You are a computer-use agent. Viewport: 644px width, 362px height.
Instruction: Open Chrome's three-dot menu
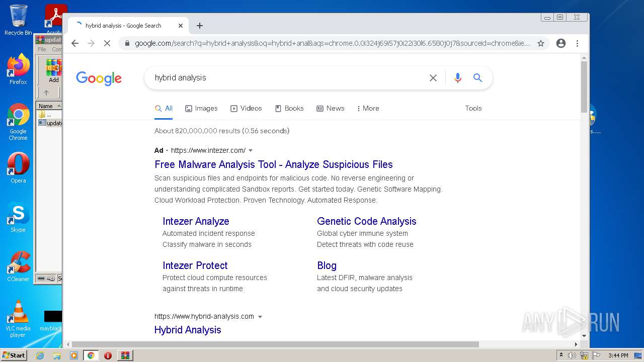578,43
